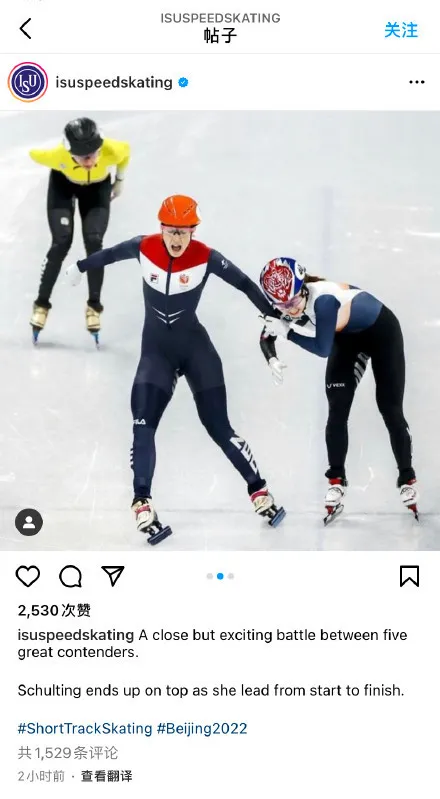The height and width of the screenshot is (799, 440).
Task: Open the #ShortTrackSkating hashtag
Action: pos(85,728)
